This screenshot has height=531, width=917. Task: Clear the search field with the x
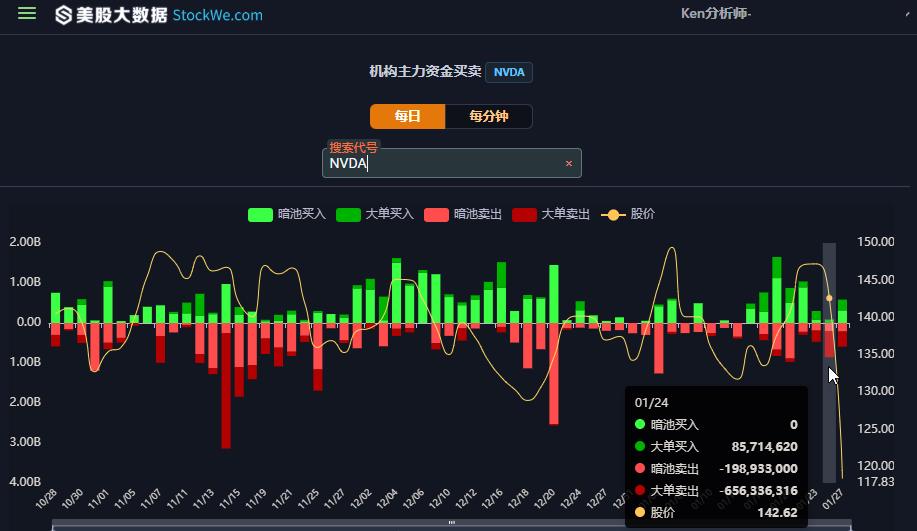568,164
